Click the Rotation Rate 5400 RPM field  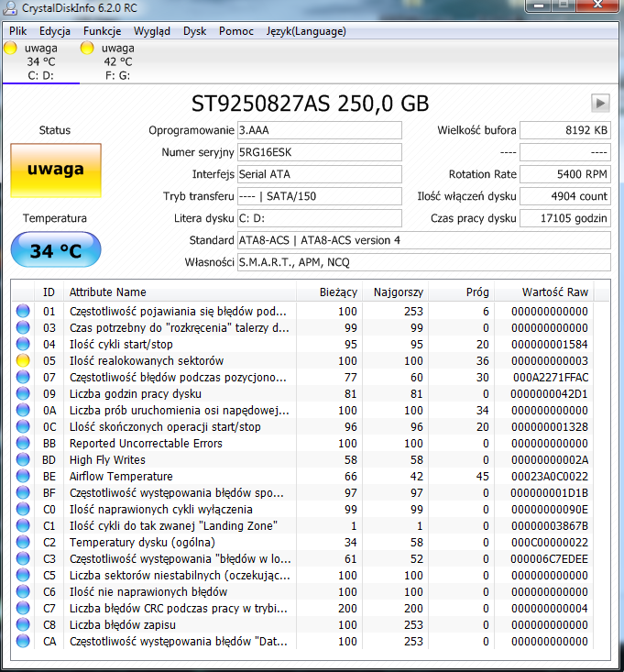(565, 174)
